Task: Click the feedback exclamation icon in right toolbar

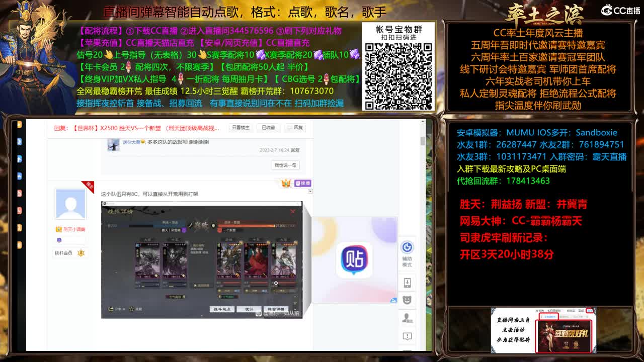Action: (408, 336)
